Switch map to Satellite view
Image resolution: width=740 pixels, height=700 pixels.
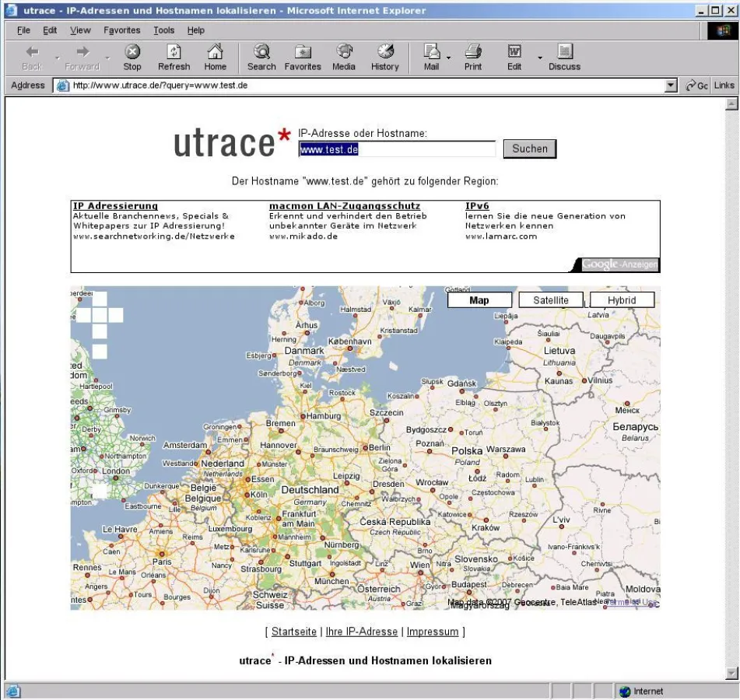(551, 300)
